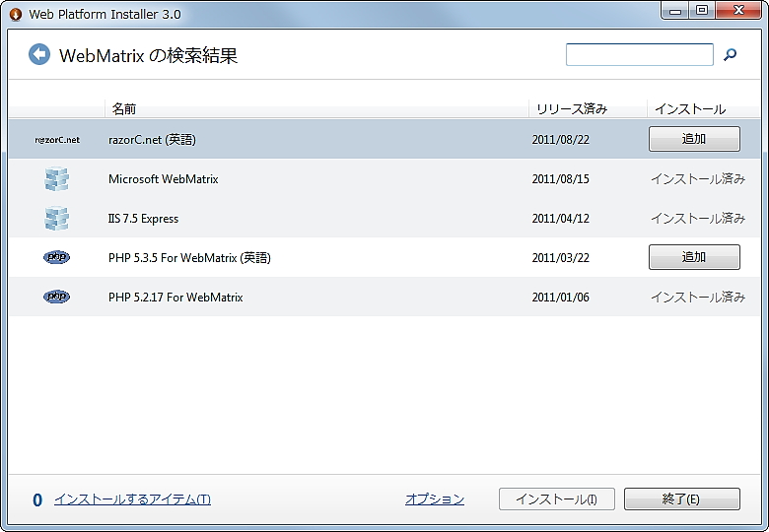The width and height of the screenshot is (769, 532).
Task: Click the WebMatrix の検索結果 heading
Action: pyautogui.click(x=149, y=55)
